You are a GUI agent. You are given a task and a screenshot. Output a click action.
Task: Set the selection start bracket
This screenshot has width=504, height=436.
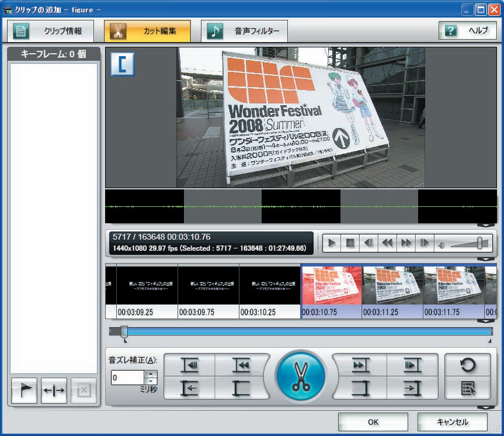click(242, 388)
